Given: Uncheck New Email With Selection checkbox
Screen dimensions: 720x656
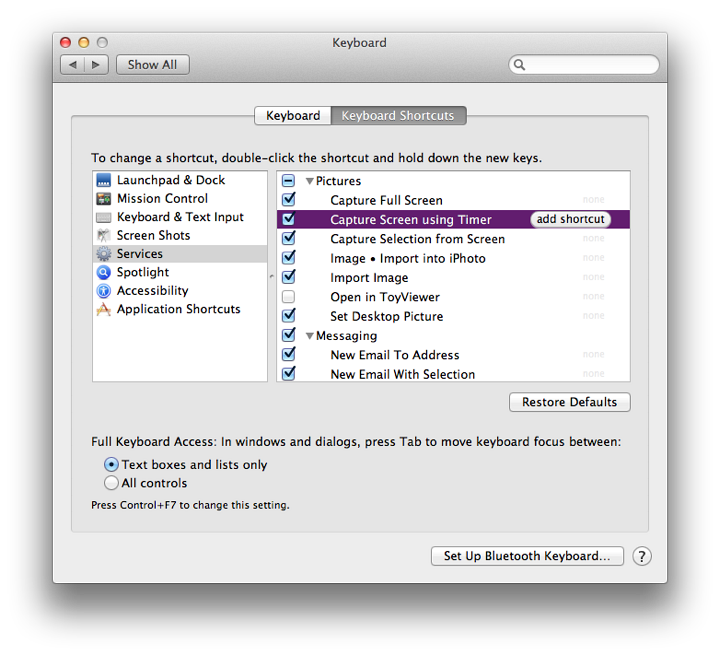Looking at the screenshot, I should pyautogui.click(x=288, y=374).
